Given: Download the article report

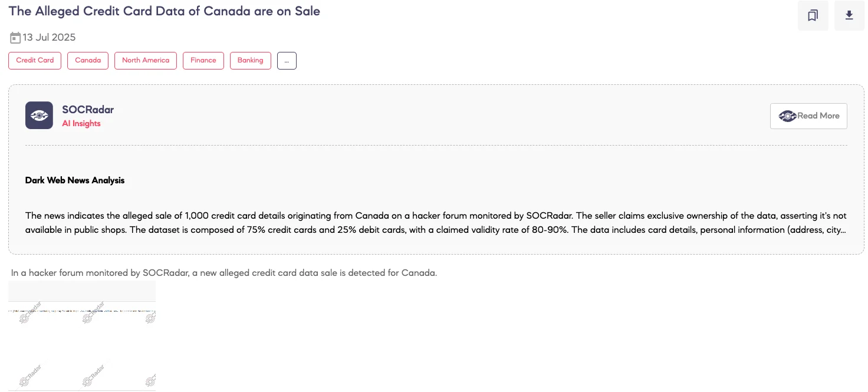Looking at the screenshot, I should pyautogui.click(x=849, y=15).
